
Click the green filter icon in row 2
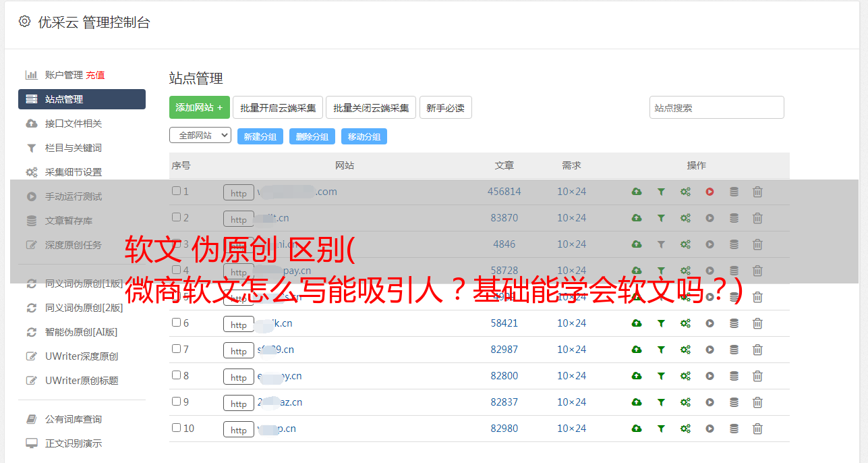click(x=661, y=218)
